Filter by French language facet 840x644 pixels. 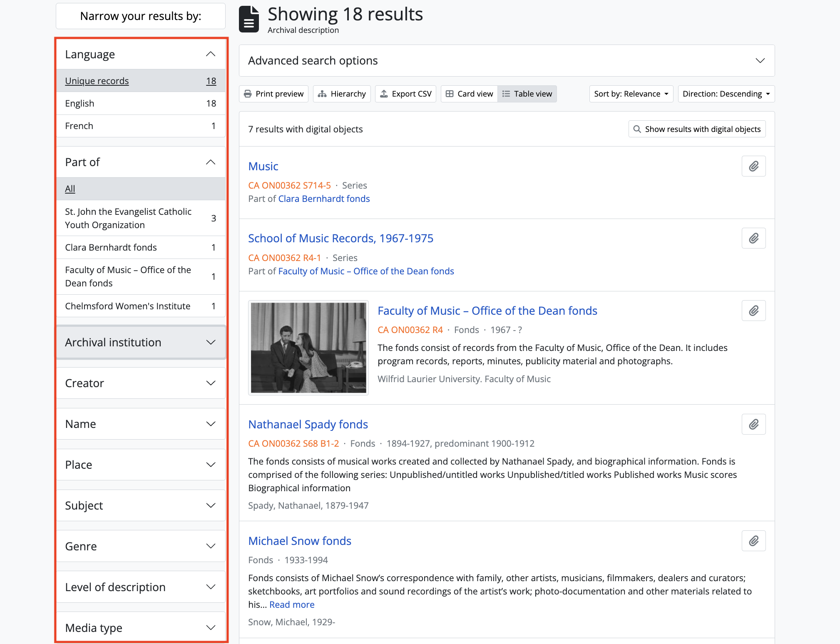[141, 126]
